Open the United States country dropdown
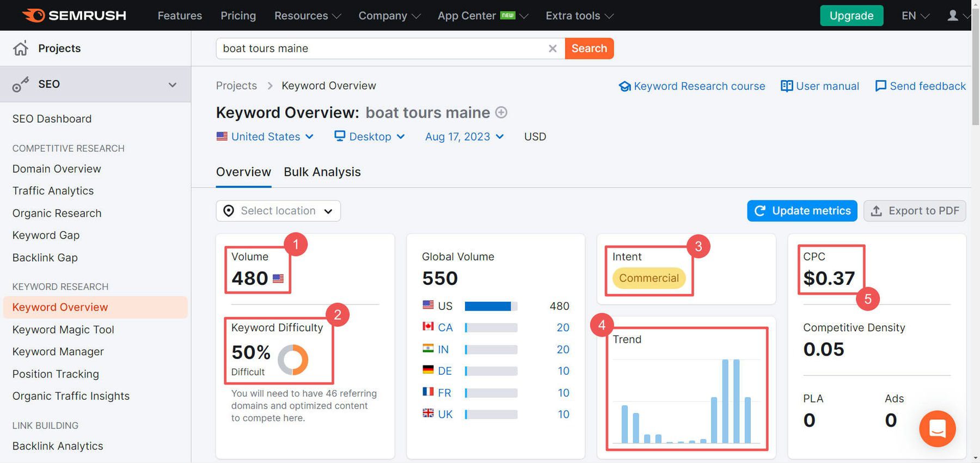 point(265,137)
